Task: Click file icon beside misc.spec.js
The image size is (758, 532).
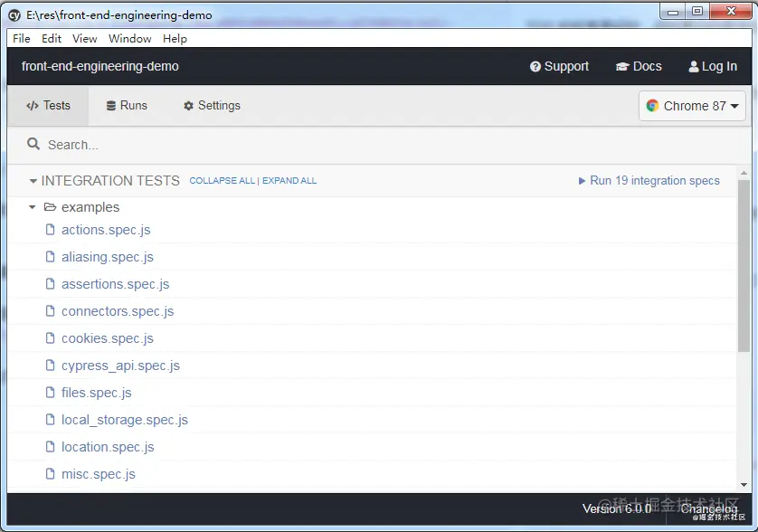Action: coord(50,473)
